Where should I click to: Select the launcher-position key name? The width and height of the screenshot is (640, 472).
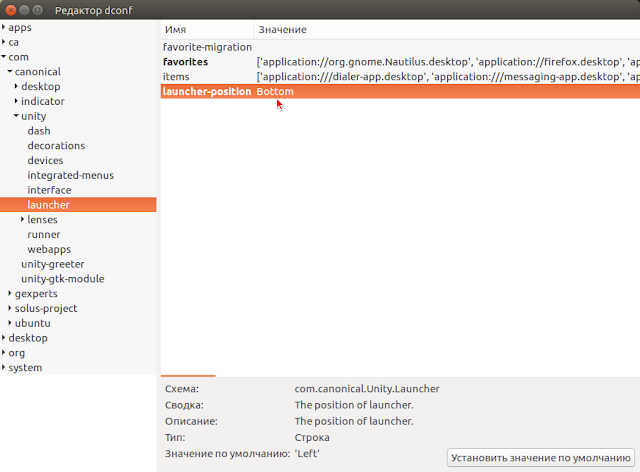point(207,91)
